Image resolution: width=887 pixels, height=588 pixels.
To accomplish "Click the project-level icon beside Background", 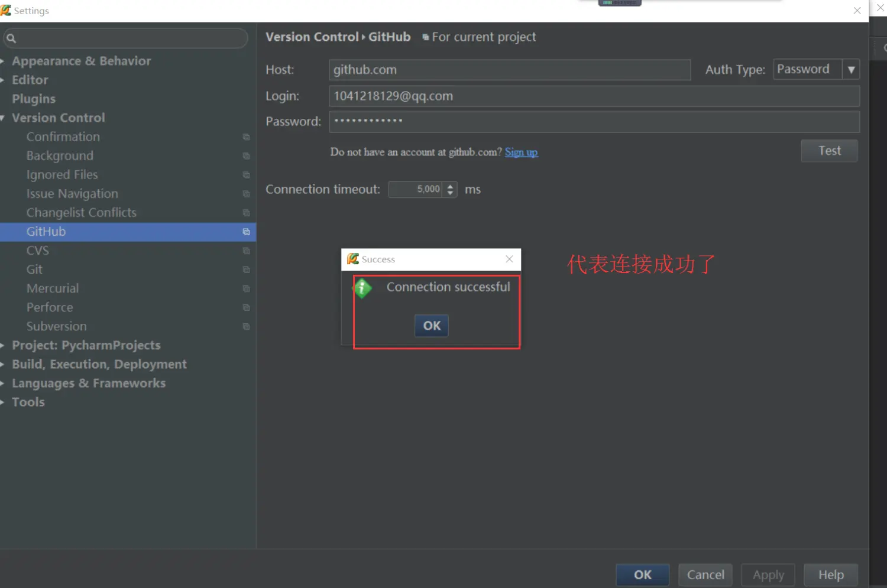I will click(x=246, y=156).
